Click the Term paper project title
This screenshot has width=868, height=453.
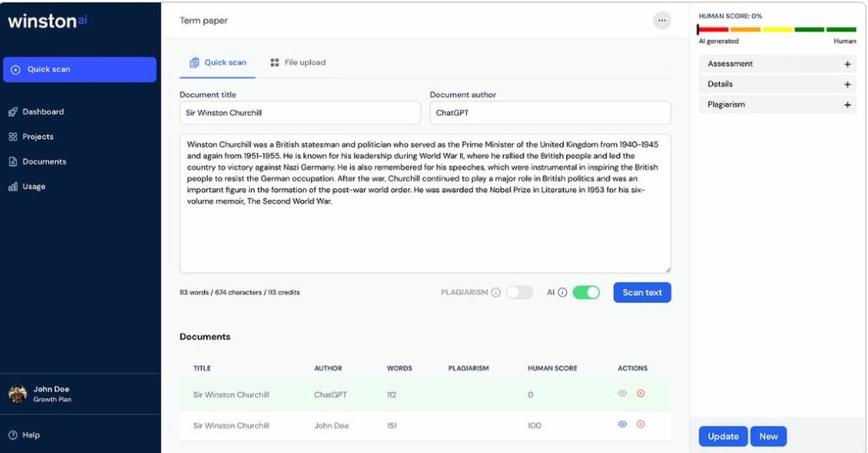(x=203, y=20)
